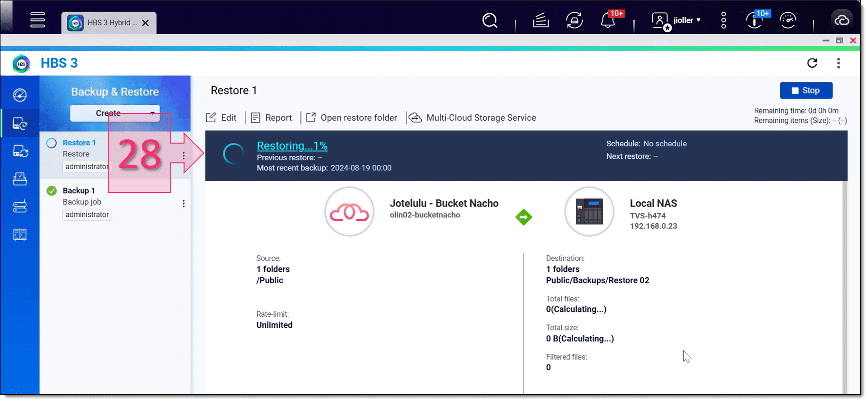
Task: Open the Storage Spaces sidebar icon
Action: click(20, 207)
